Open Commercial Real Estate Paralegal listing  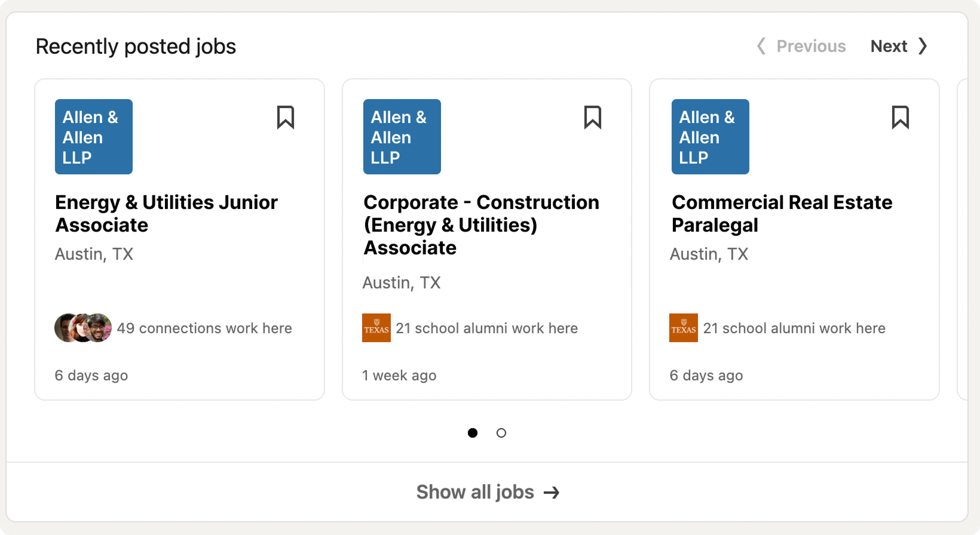782,214
